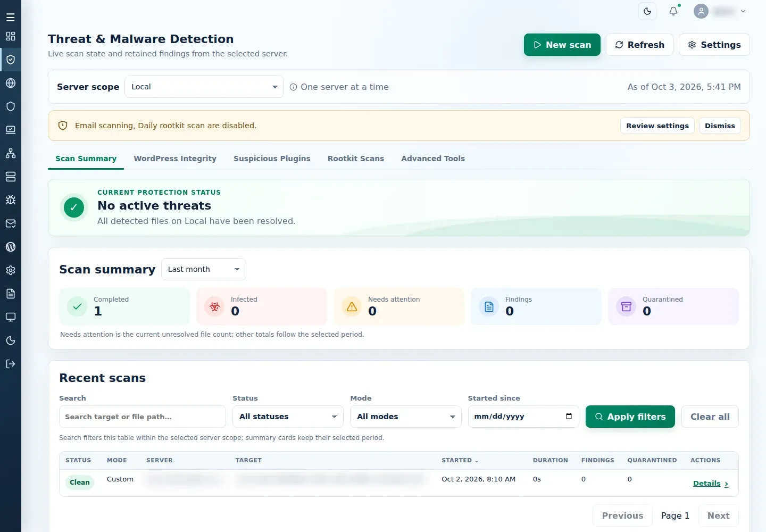
Task: Open the dashboard grid icon in sidebar
Action: point(11,36)
